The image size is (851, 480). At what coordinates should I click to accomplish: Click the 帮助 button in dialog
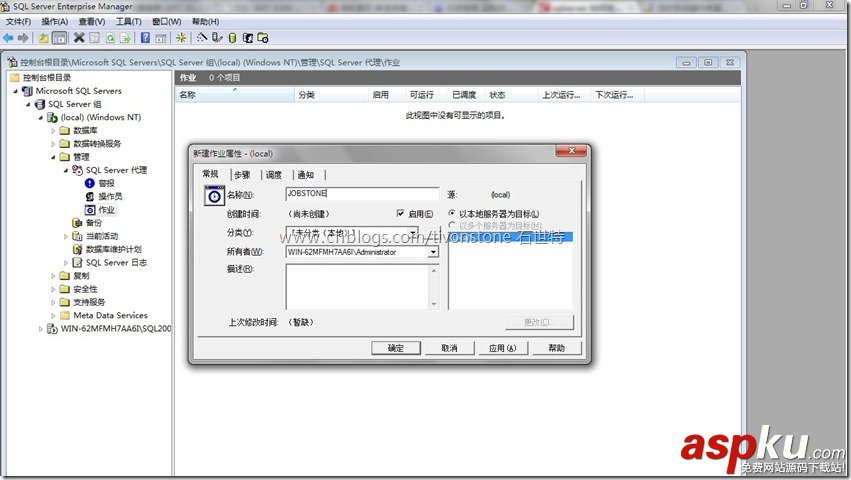[556, 348]
